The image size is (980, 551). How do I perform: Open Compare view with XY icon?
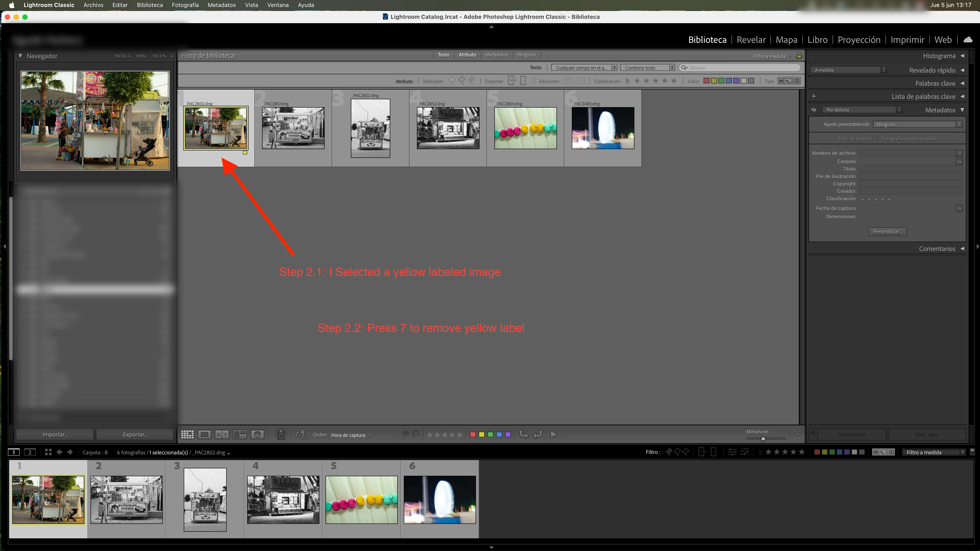(222, 434)
